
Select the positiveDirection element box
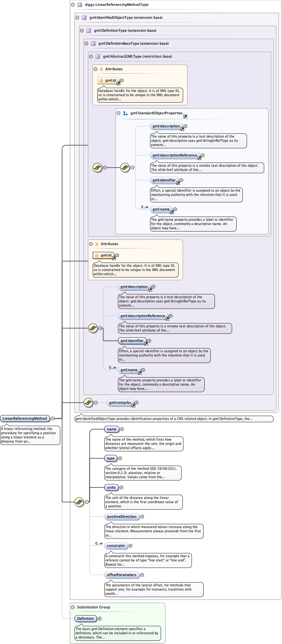point(122,517)
